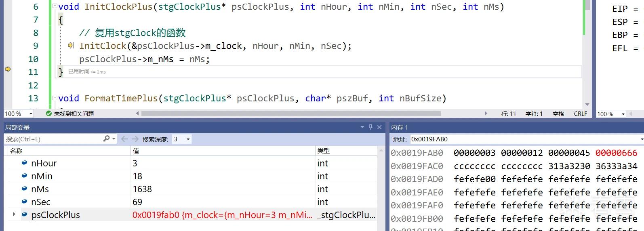Click the step-into marker icon on line 9
The height and width of the screenshot is (231, 644).
click(x=71, y=45)
